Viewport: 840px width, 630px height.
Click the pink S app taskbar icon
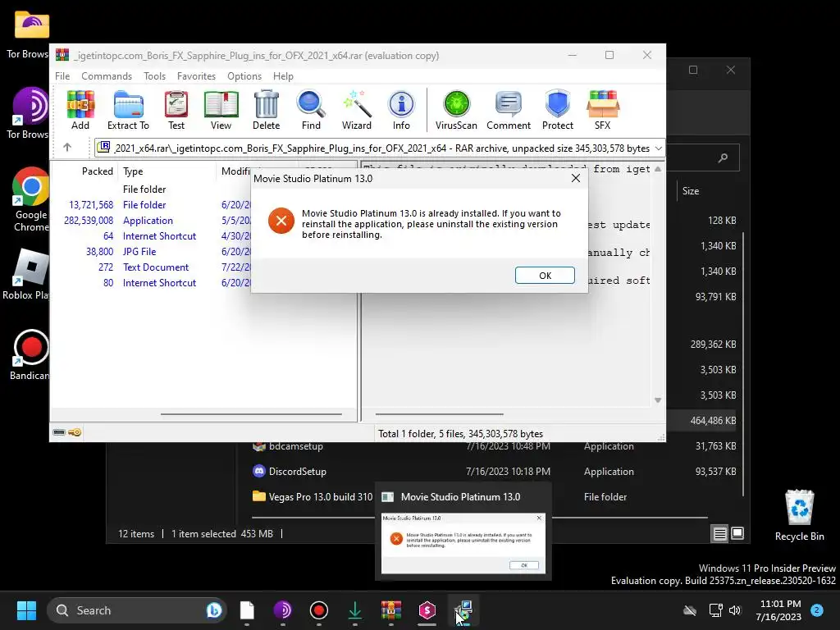[x=427, y=610]
